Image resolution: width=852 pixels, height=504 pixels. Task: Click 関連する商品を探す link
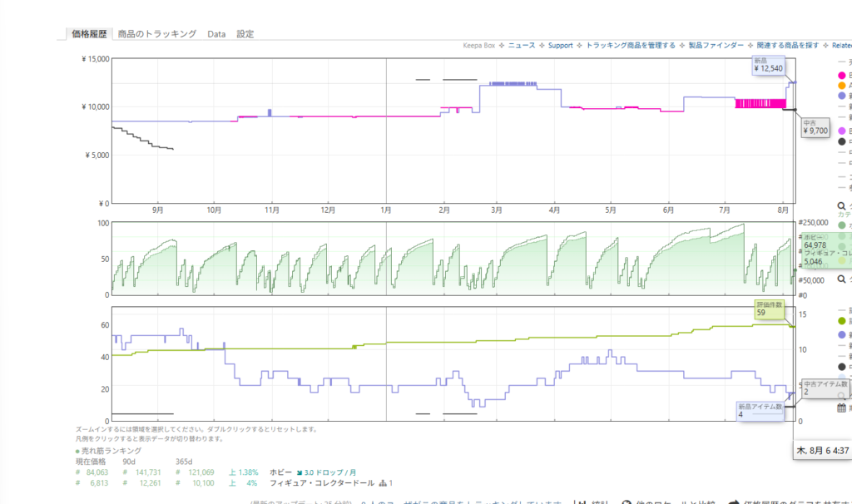point(787,46)
